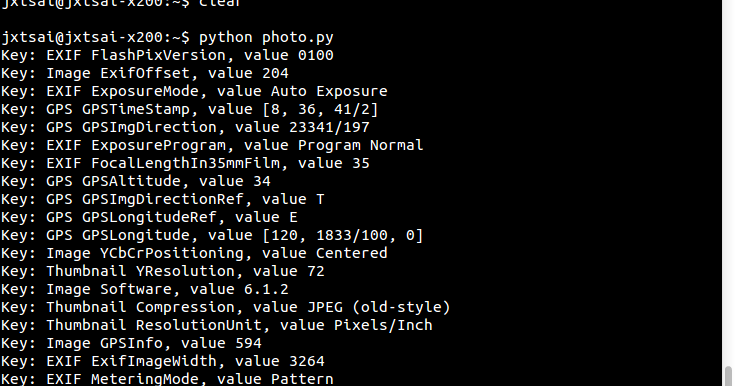Click the GPSTimeStamp value [8, 36, 41/2]
The width and height of the screenshot is (735, 386).
tap(320, 109)
